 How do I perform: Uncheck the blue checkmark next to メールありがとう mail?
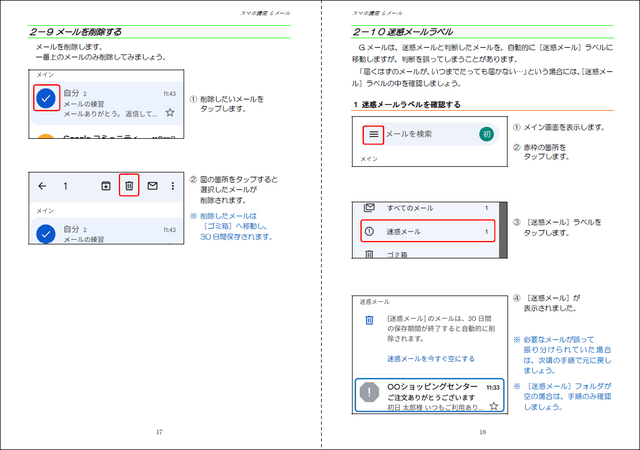point(46,98)
